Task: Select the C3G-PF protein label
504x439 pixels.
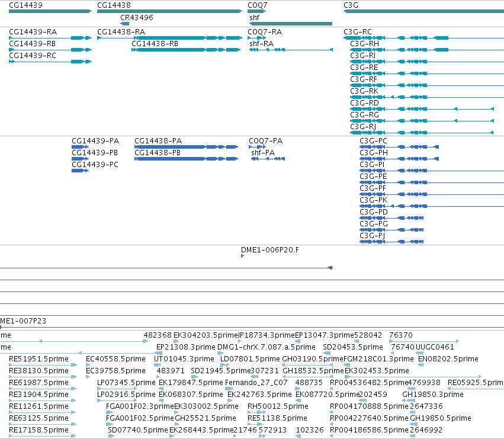Action: tap(373, 188)
